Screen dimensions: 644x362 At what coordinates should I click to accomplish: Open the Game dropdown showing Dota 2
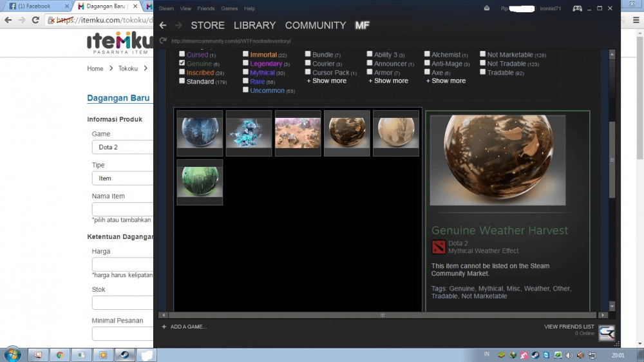click(x=122, y=147)
